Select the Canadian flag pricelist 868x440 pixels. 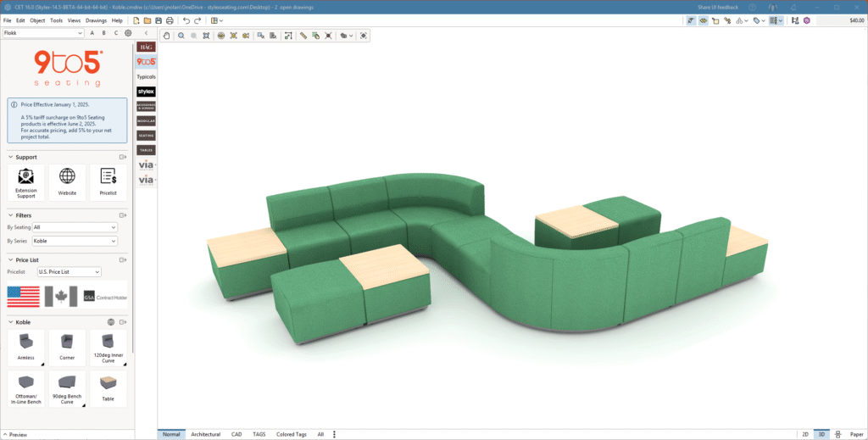click(60, 297)
